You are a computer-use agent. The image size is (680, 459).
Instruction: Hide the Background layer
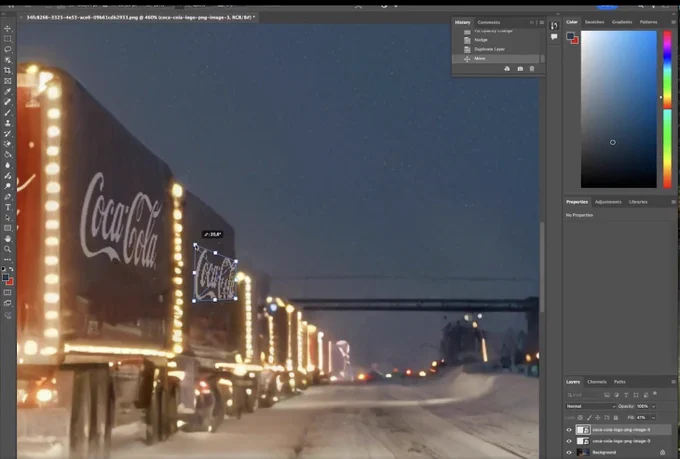point(569,452)
